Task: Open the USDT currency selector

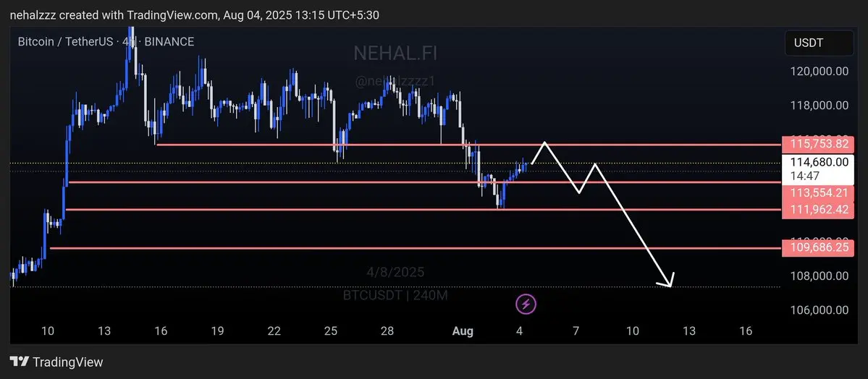Action: tap(819, 43)
